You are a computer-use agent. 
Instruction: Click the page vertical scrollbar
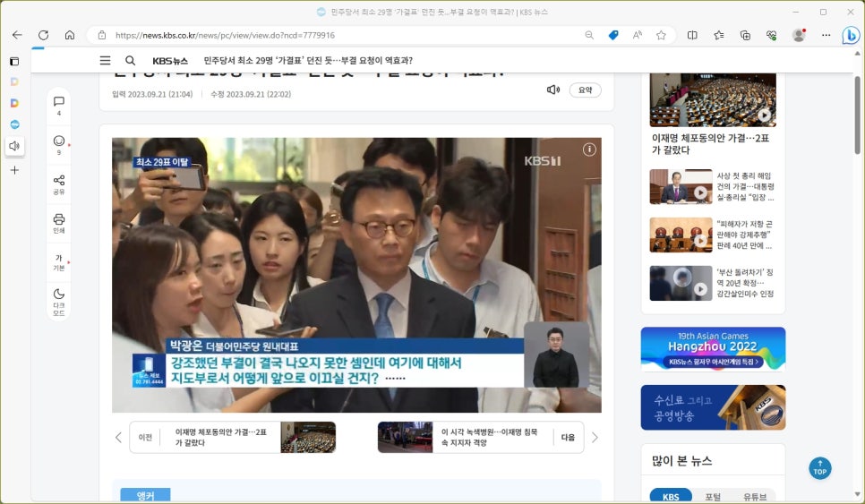point(857,115)
